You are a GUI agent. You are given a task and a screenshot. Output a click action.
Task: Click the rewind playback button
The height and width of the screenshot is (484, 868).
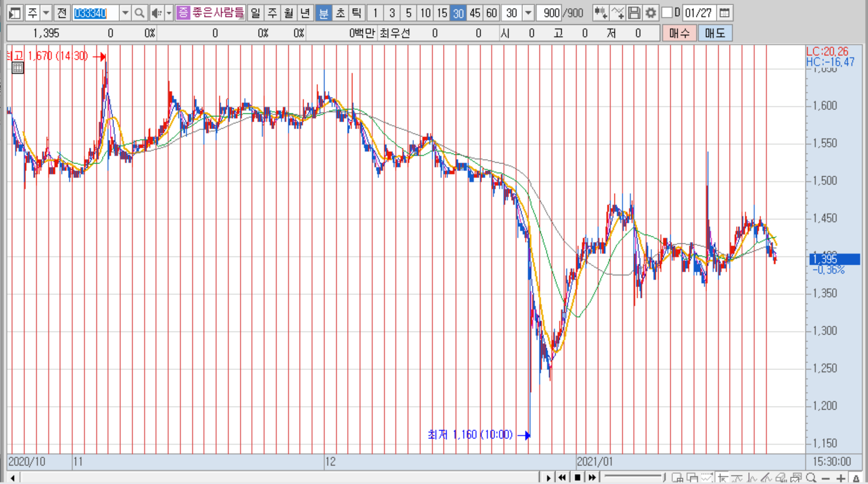[x=562, y=478]
